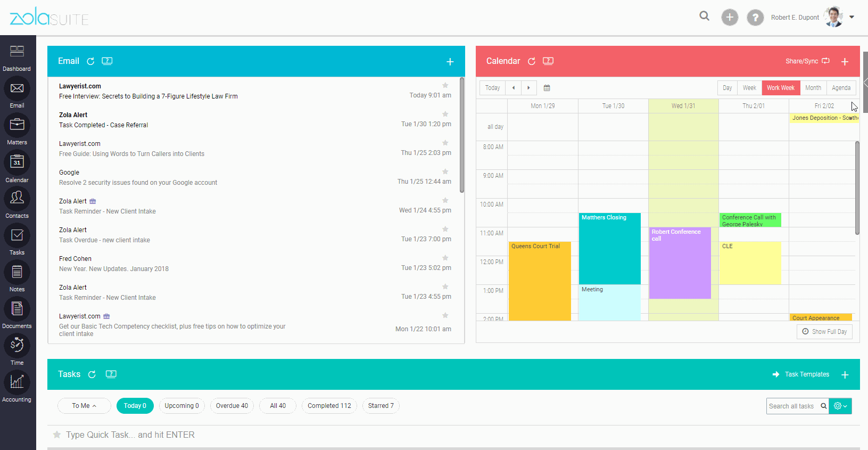Open Calendar panel help icon
Viewport: 868px width, 450px height.
(548, 61)
